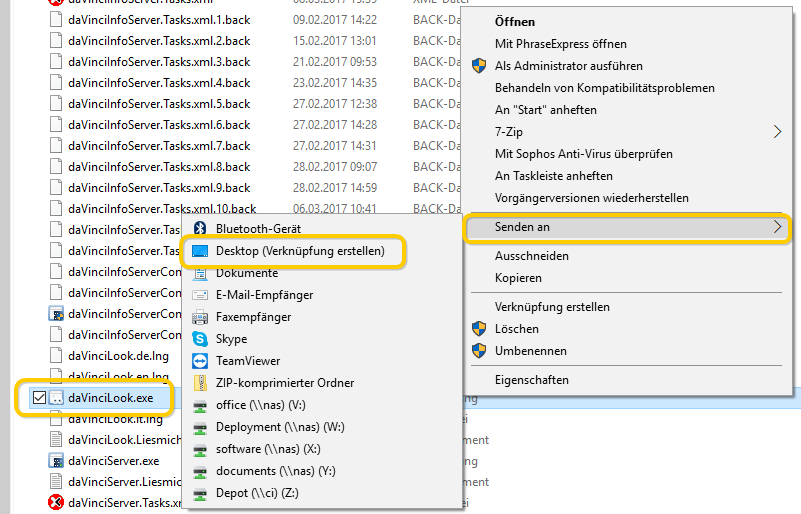Click shield icon beside Als Administrator ausführen

479,65
